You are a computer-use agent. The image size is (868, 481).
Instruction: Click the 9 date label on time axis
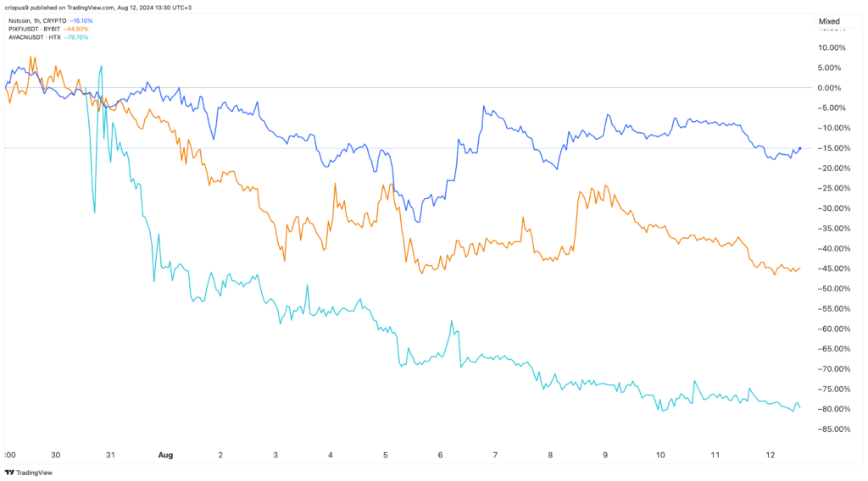click(605, 455)
